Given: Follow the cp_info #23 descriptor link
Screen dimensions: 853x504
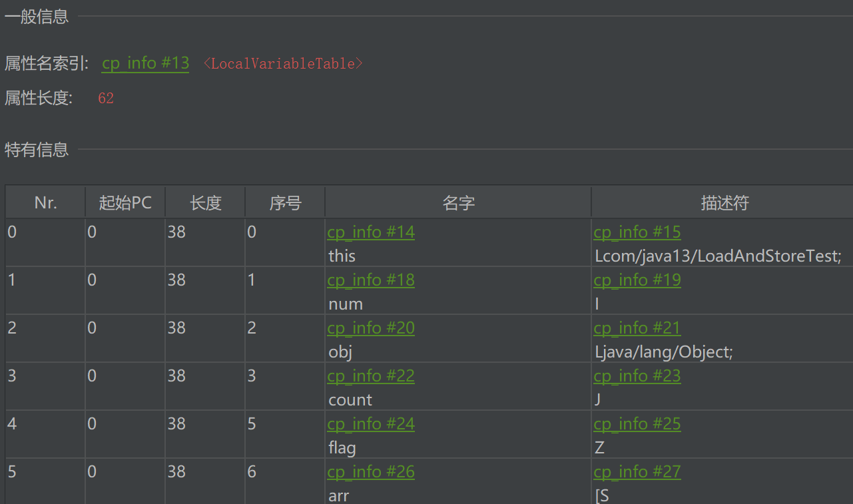Looking at the screenshot, I should [x=637, y=376].
